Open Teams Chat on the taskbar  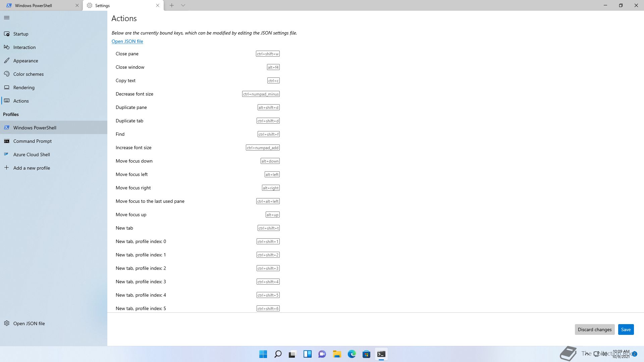pyautogui.click(x=322, y=354)
